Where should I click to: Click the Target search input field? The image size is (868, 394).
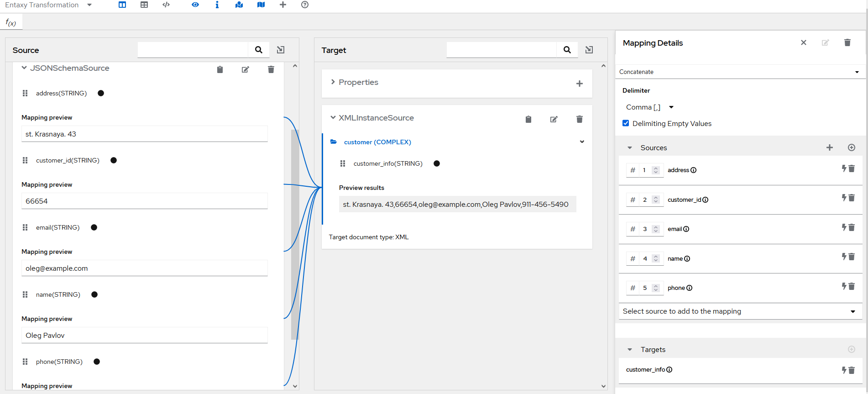pos(501,50)
